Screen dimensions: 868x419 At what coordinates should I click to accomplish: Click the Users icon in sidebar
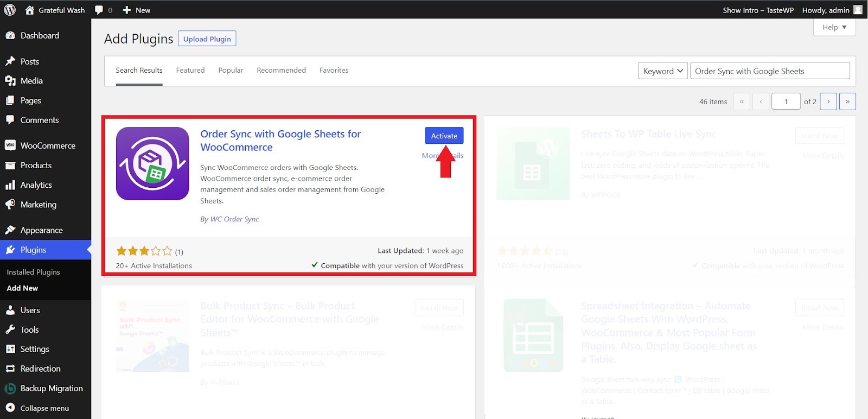10,310
